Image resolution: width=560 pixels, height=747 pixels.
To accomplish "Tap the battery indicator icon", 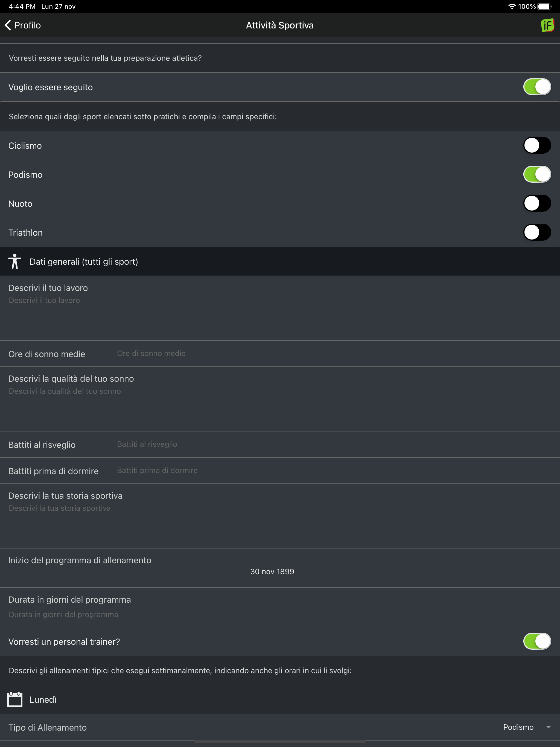I will tap(544, 6).
